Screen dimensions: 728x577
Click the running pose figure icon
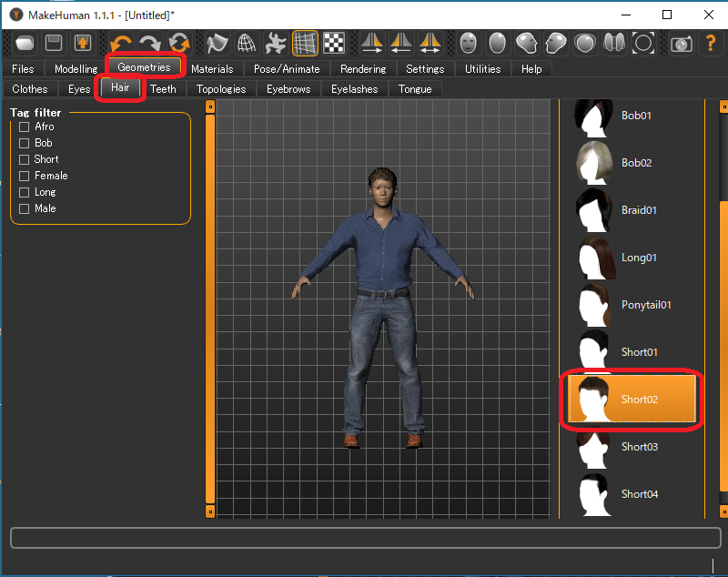tap(275, 43)
